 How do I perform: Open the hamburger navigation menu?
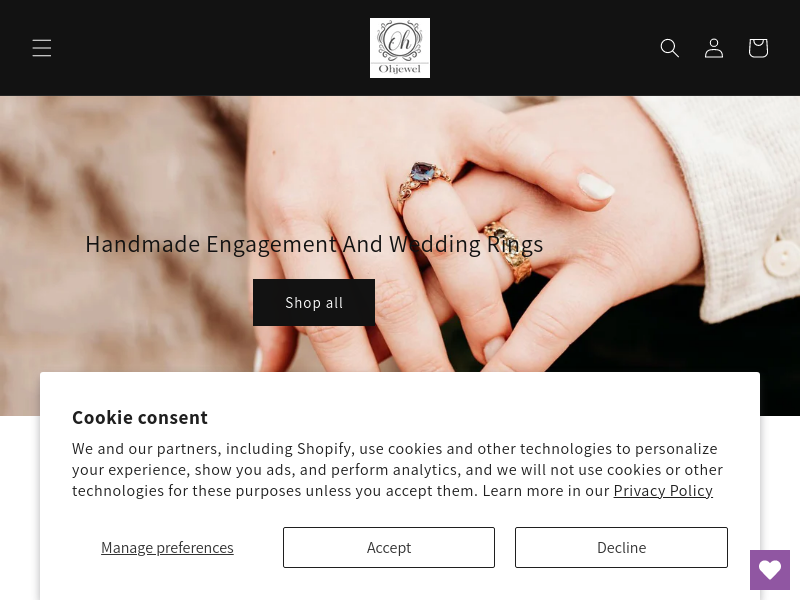point(42,48)
